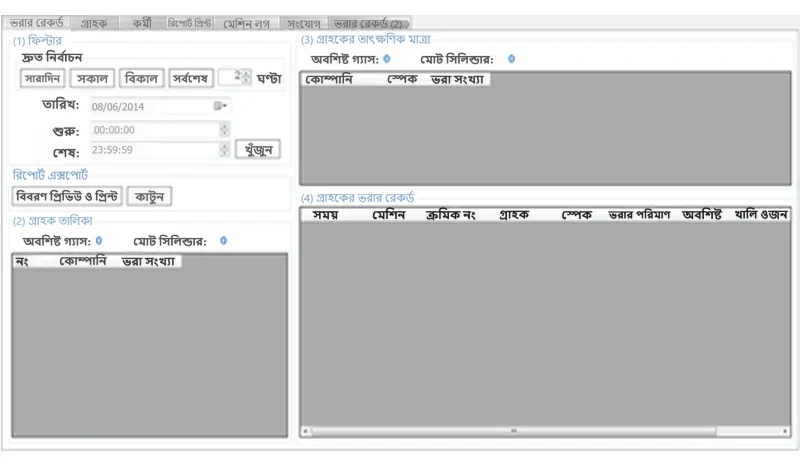
Task: Click ভরা সংখ্যা header in গ্রাহক তালিকা table
Action: pos(148,262)
